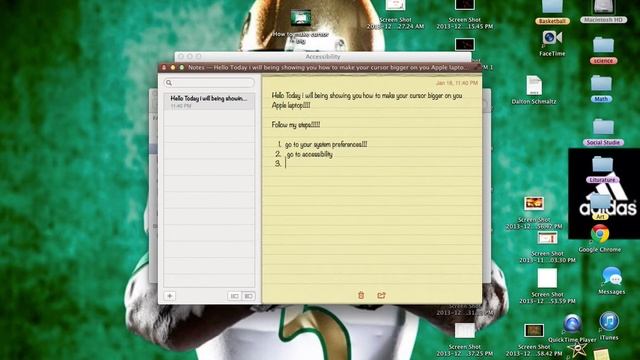
Task: Show the folder list with the right toggle
Action: click(x=248, y=296)
